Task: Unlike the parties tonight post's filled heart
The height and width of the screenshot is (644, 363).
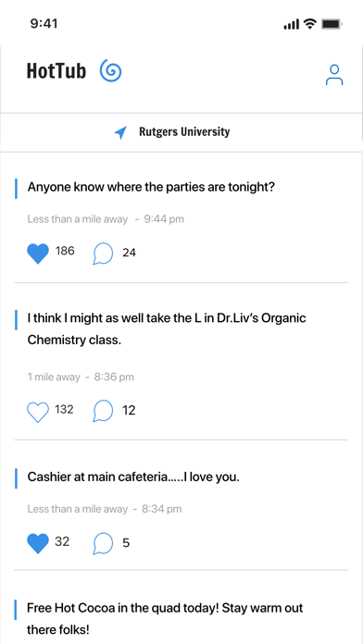Action: point(38,253)
